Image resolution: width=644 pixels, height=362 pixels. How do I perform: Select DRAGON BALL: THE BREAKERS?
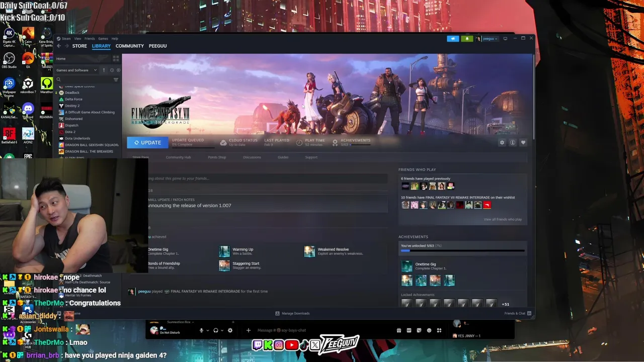coord(89,151)
